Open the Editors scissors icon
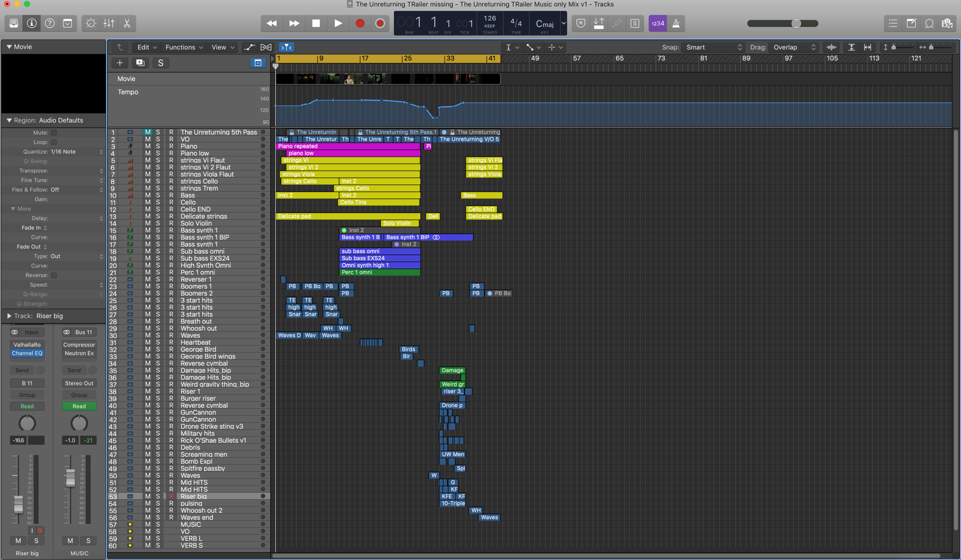This screenshot has width=961, height=560. (127, 23)
